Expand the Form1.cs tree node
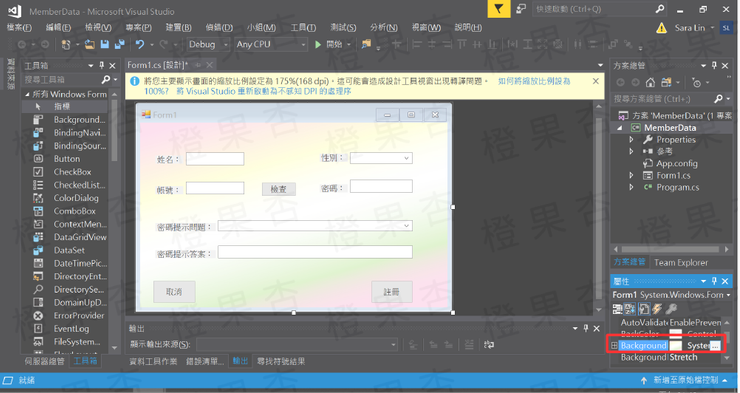The width and height of the screenshot is (740, 393). pos(631,175)
